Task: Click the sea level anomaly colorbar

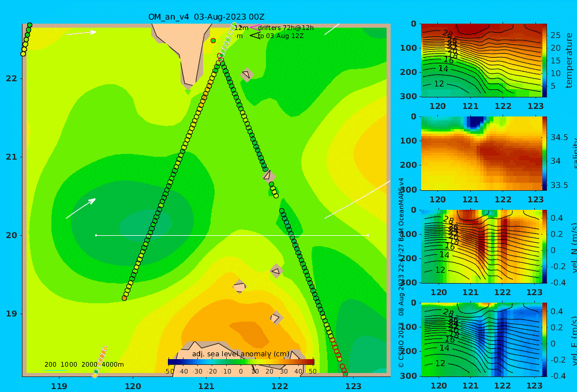Action: tap(241, 362)
